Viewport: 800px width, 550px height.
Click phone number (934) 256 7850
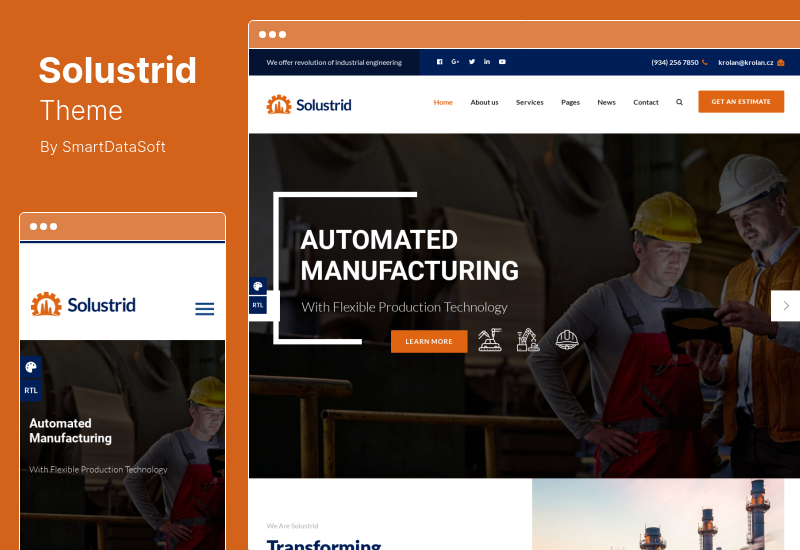point(674,62)
